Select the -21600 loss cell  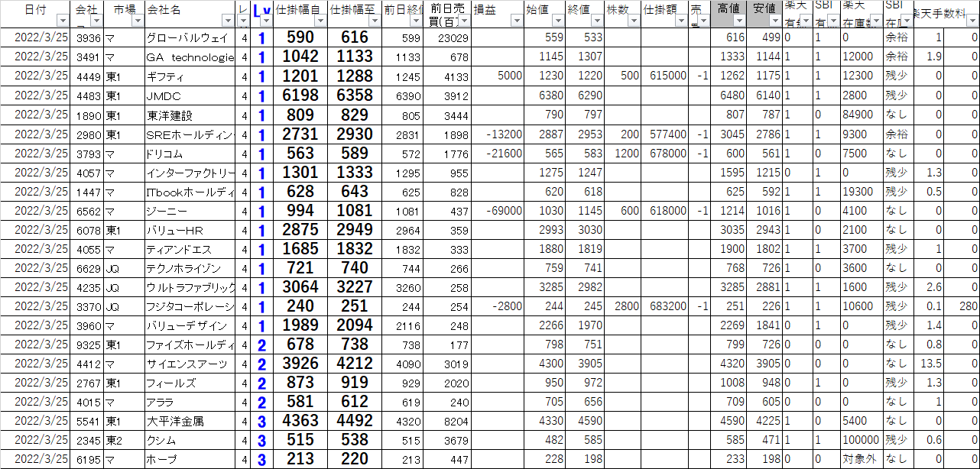pyautogui.click(x=498, y=154)
